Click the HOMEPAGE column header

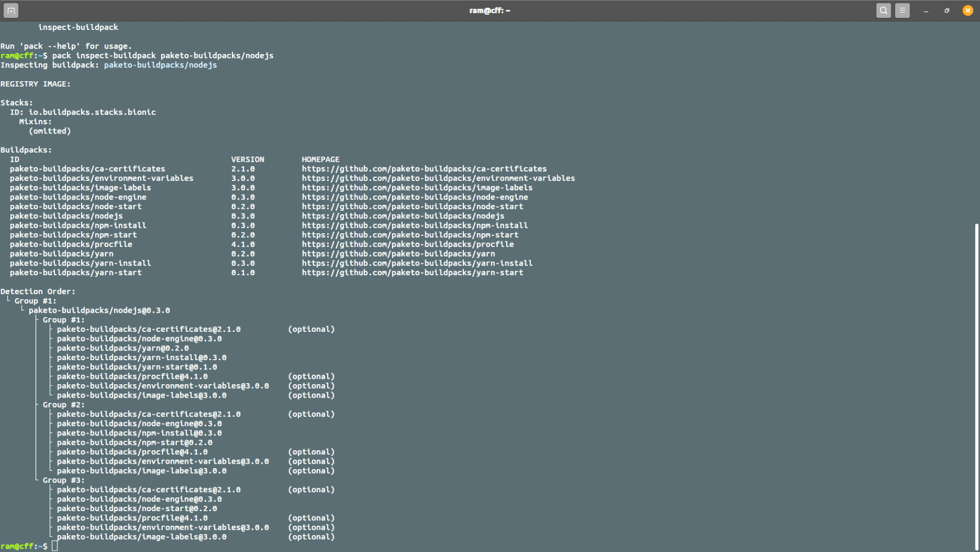[x=321, y=160]
